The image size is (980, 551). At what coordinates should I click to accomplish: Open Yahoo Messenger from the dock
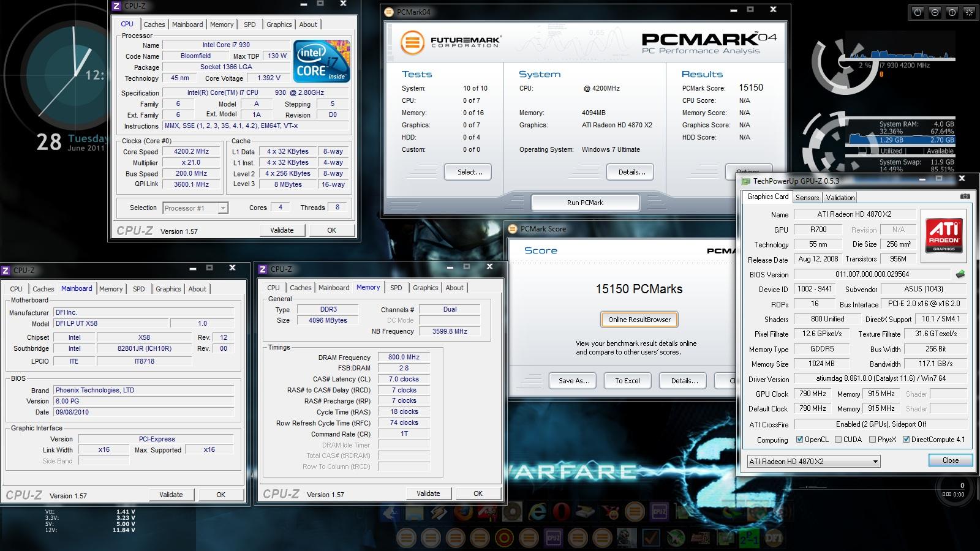click(x=611, y=511)
